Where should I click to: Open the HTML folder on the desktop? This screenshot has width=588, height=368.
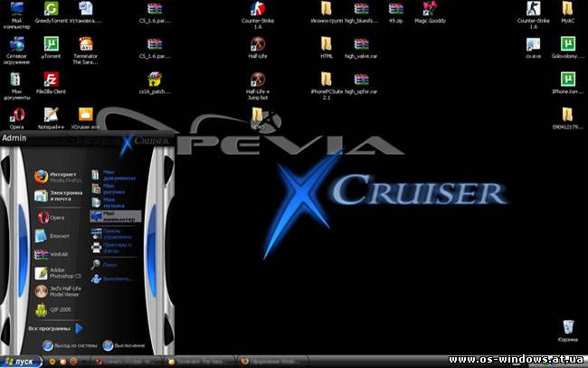click(x=327, y=48)
